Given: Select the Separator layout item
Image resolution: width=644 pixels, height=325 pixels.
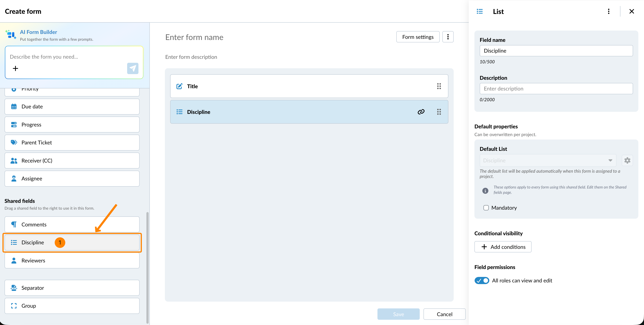Looking at the screenshot, I should pos(72,288).
